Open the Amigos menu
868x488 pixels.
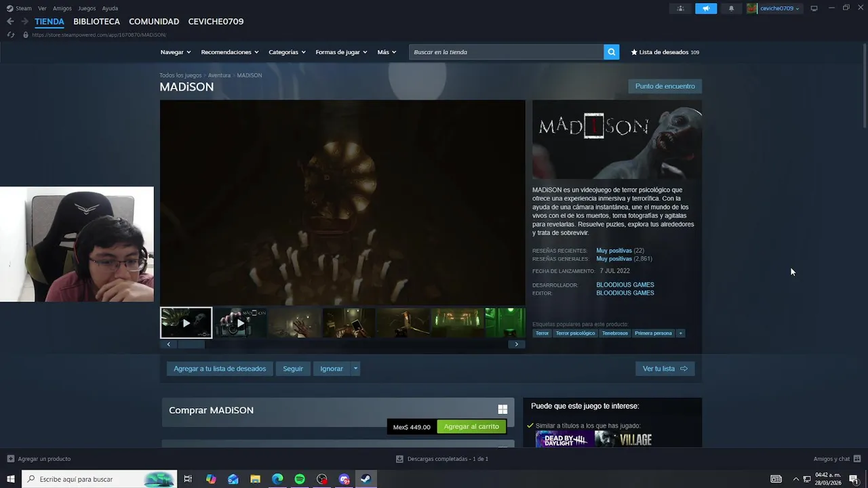click(62, 8)
